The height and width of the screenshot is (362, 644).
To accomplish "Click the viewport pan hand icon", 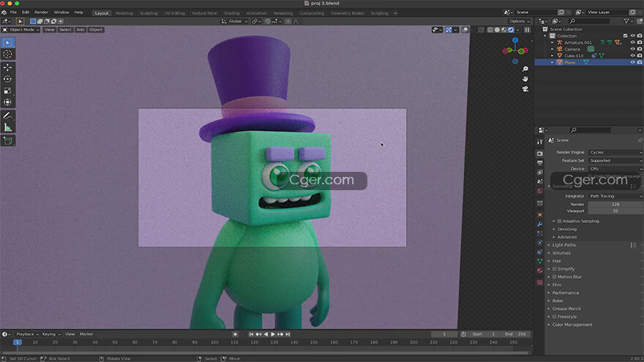I will click(525, 79).
